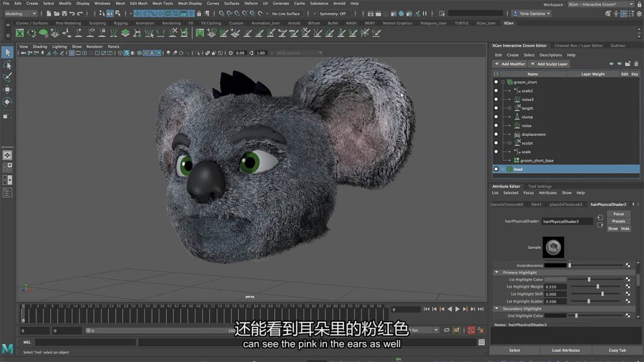
Task: Click checker map button beside Incandescence
Action: (627, 265)
